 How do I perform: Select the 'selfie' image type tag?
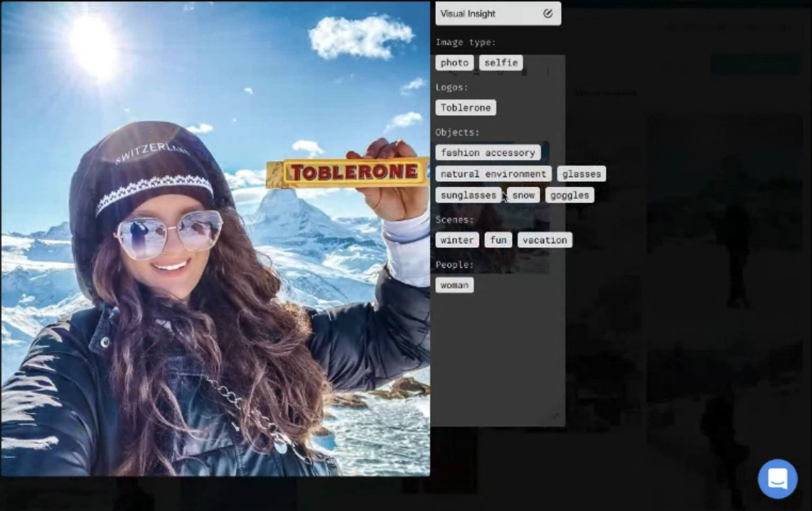pyautogui.click(x=501, y=63)
